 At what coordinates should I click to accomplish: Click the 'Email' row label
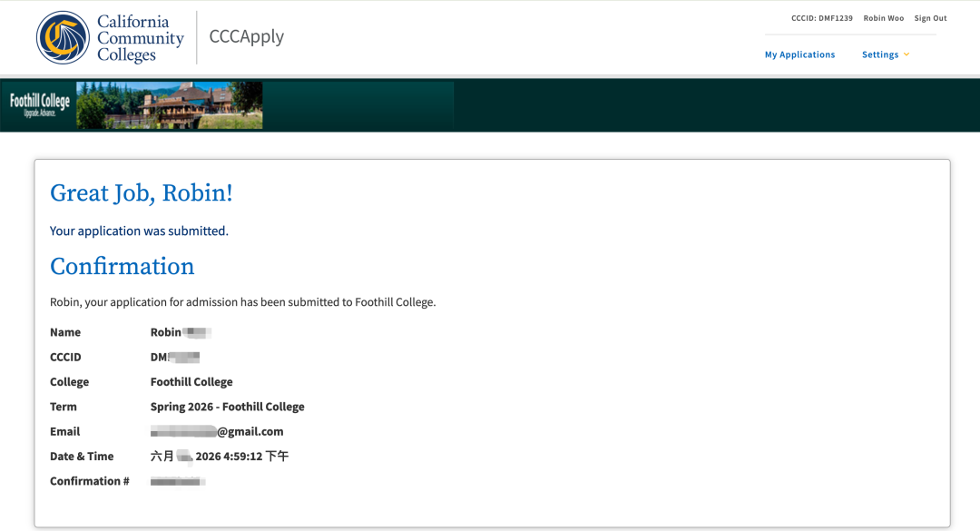65,431
